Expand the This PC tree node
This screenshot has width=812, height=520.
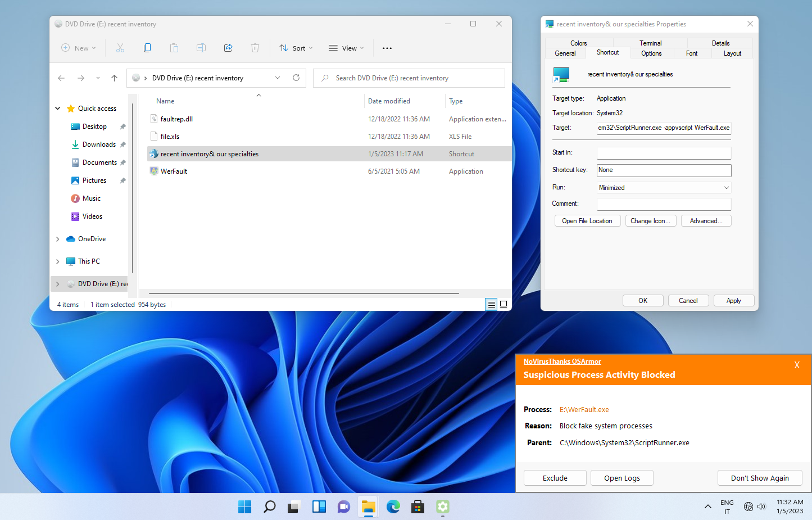58,261
